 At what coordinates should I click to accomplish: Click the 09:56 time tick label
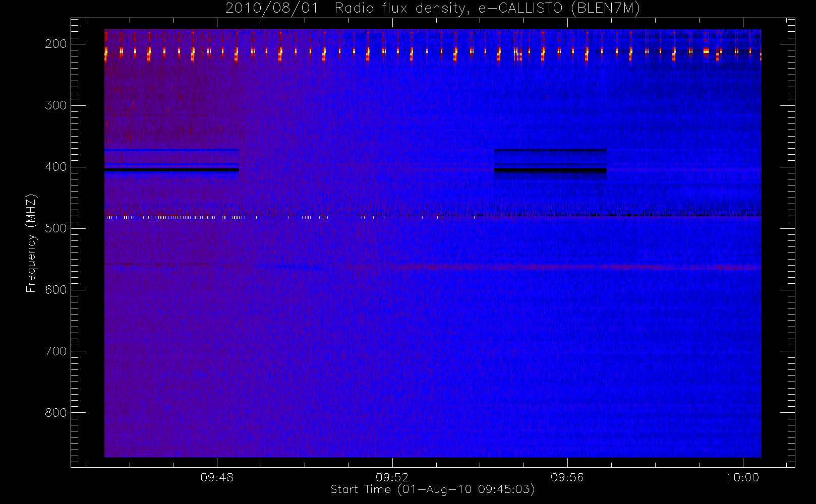pos(567,477)
